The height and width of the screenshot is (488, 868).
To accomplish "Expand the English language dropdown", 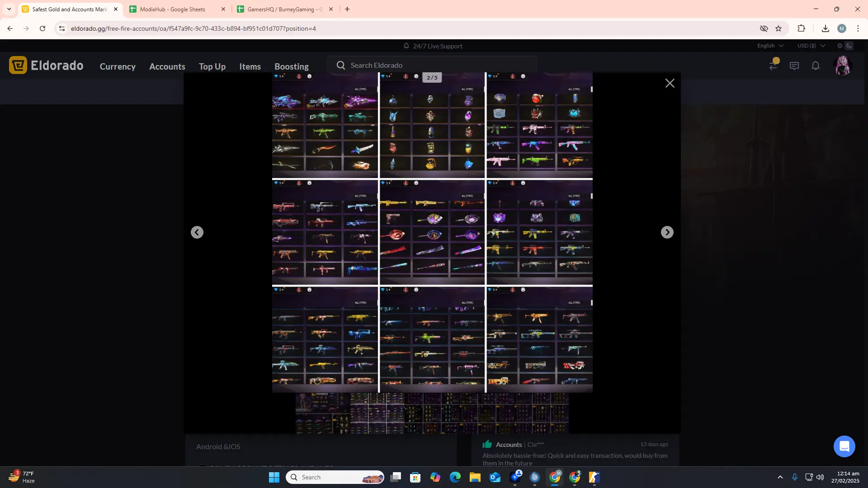I will point(770,46).
